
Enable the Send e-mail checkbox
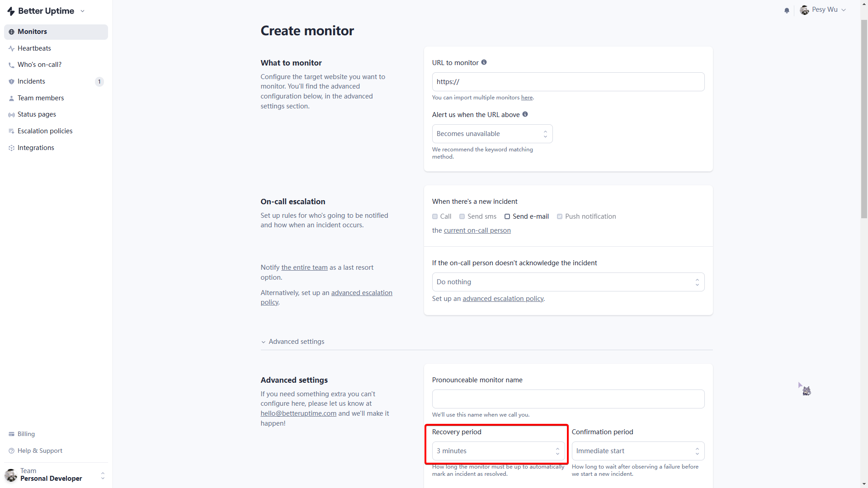(507, 216)
